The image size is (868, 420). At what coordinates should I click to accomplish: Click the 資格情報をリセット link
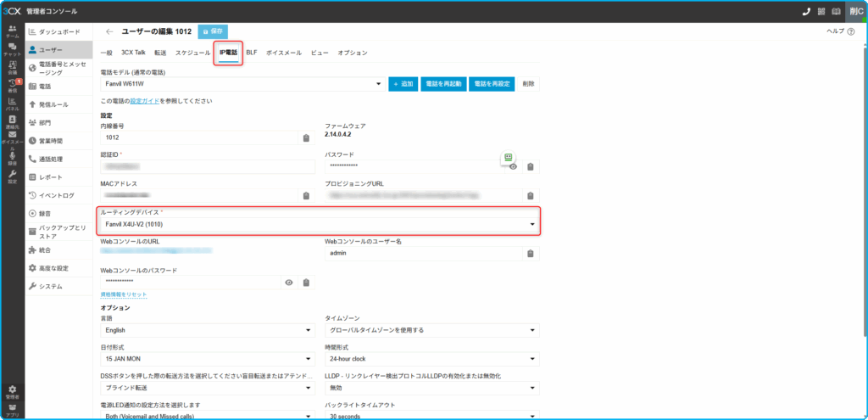(x=124, y=294)
